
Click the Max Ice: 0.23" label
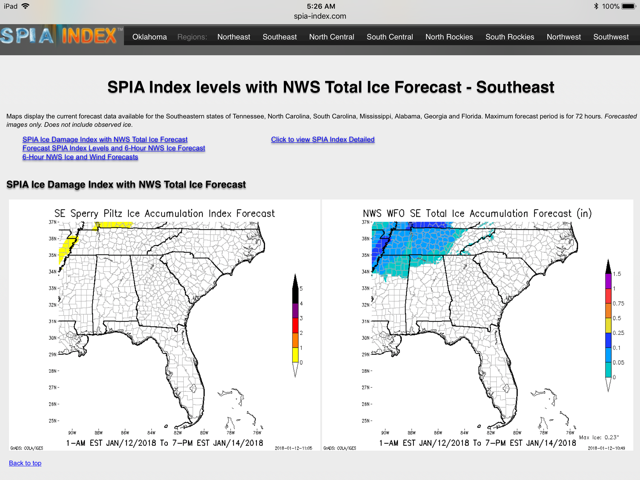(599, 437)
